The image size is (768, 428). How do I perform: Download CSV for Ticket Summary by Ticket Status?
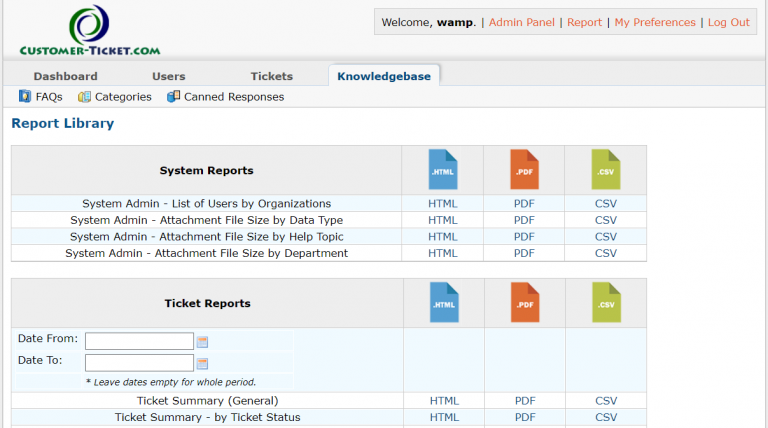point(606,418)
